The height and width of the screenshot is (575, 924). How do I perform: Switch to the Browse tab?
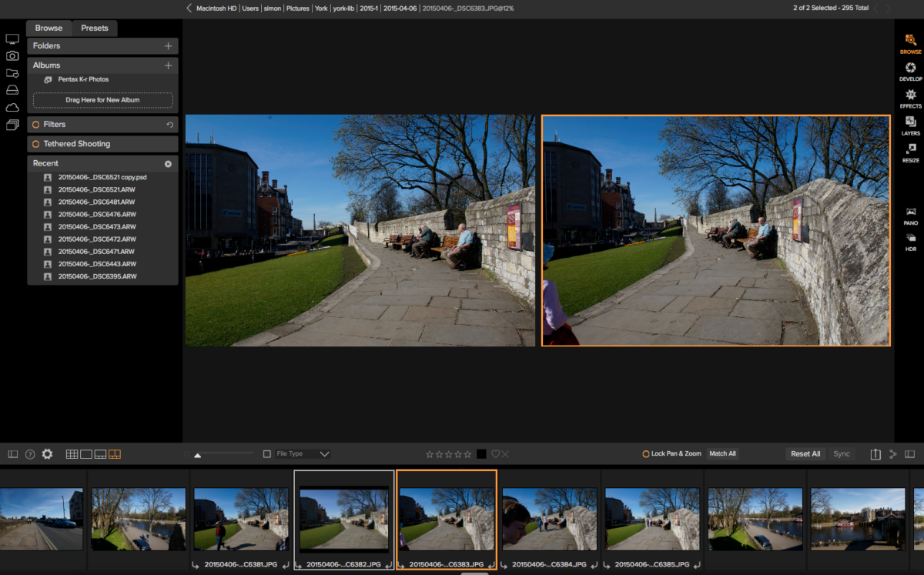click(49, 28)
